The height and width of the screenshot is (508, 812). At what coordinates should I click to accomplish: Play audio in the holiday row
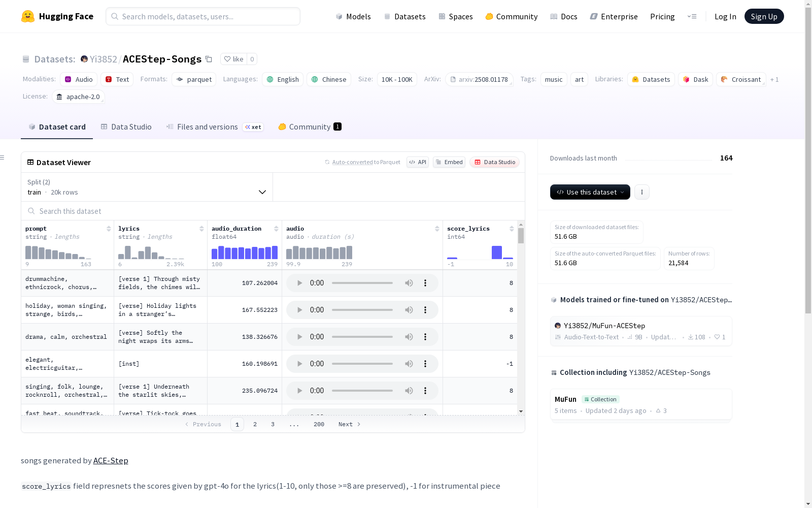pos(299,310)
